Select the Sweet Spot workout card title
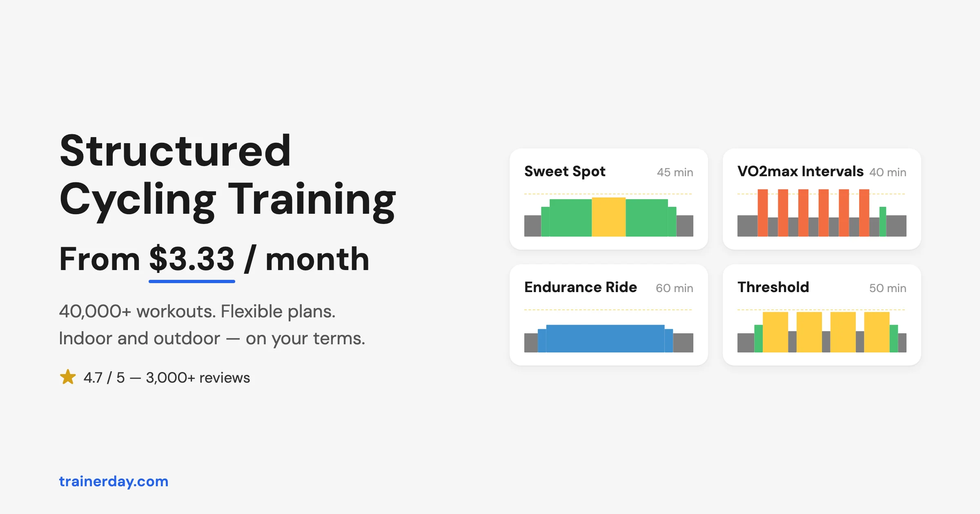The height and width of the screenshot is (514, 980). [565, 172]
